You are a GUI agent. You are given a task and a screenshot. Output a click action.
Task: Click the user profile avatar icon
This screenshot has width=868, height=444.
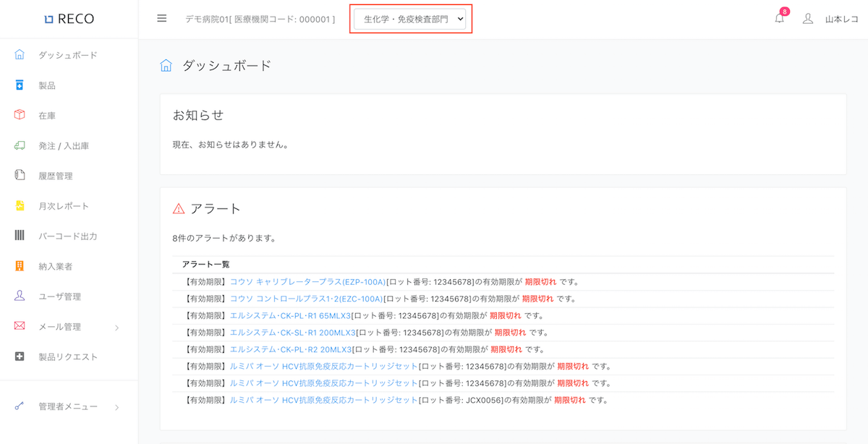(x=808, y=19)
